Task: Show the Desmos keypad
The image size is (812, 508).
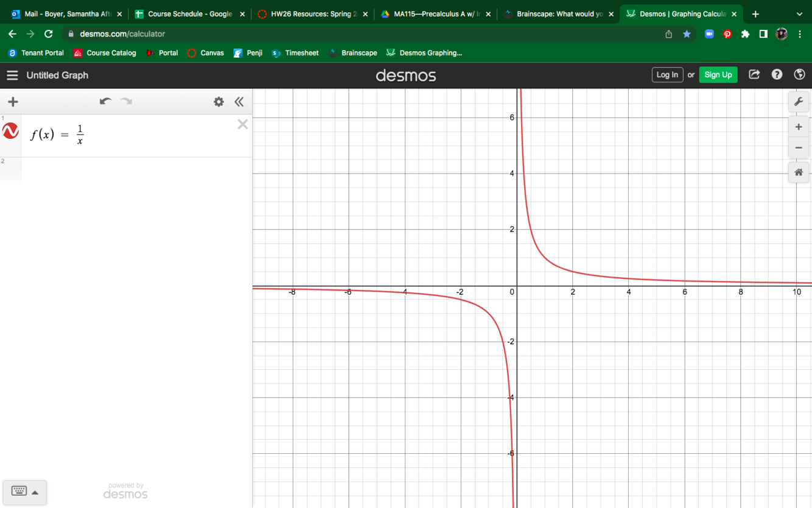Action: (24, 492)
